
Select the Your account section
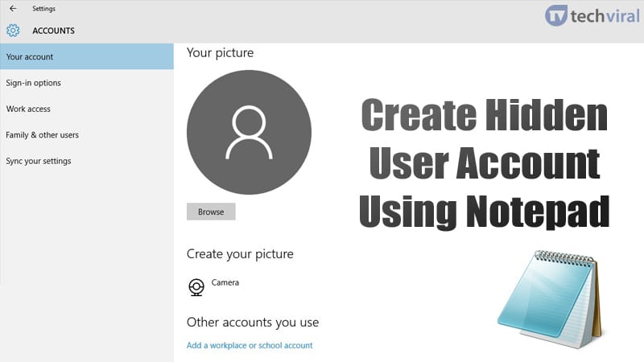pyautogui.click(x=87, y=56)
